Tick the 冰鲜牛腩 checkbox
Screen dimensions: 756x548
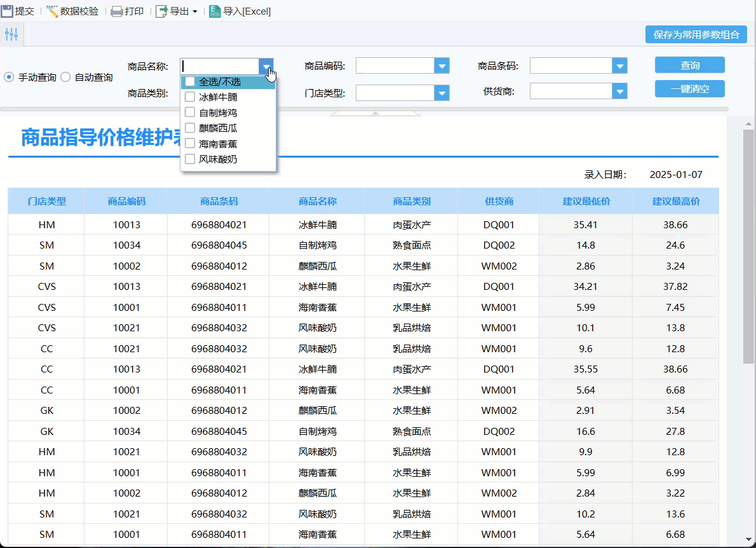[x=190, y=97]
